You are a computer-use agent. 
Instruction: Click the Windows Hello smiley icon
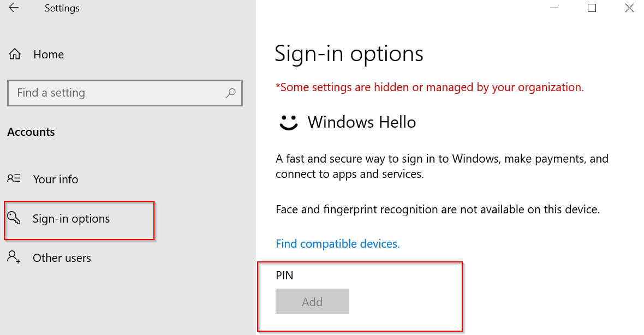[288, 122]
